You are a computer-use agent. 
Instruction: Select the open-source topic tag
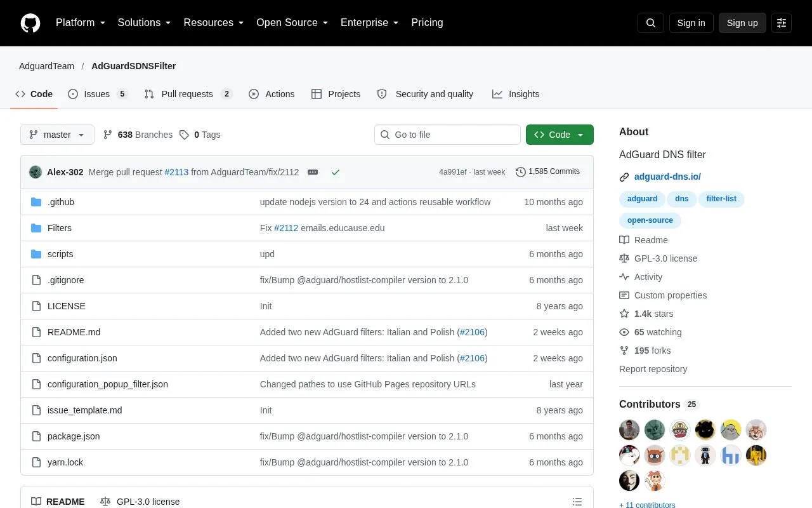650,220
